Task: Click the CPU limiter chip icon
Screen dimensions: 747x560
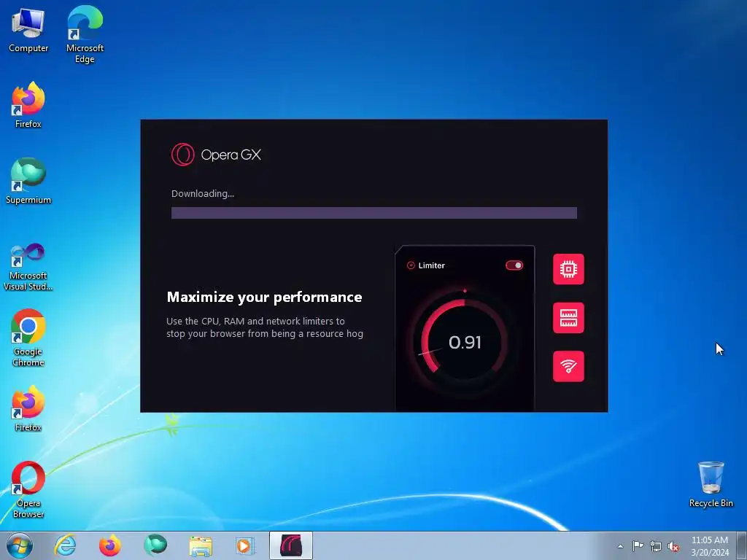Action: (x=568, y=269)
